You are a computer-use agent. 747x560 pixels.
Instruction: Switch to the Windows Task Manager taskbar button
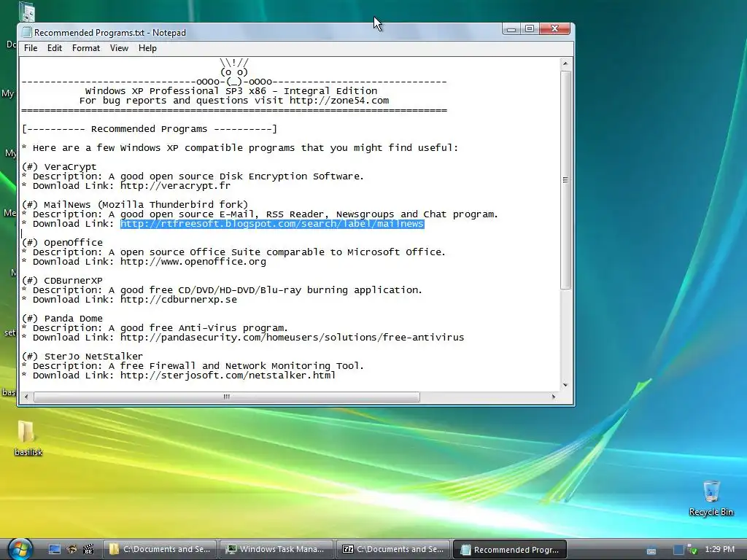coord(276,549)
